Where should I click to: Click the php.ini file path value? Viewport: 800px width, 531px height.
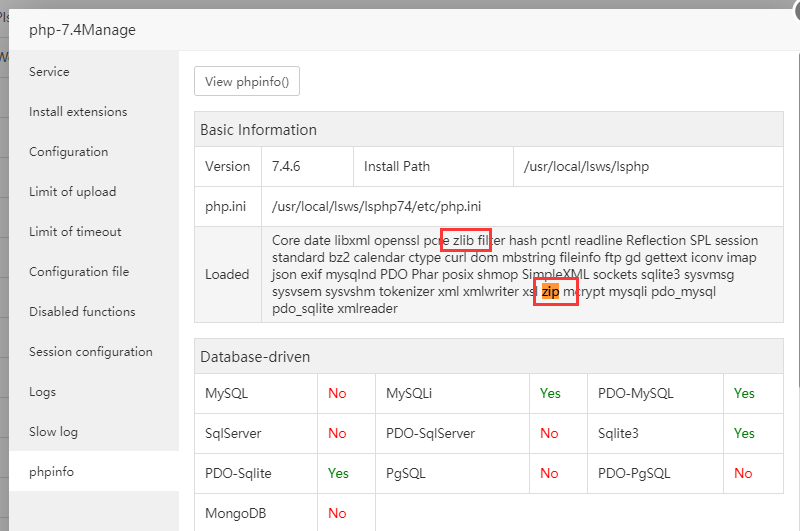[x=385, y=206]
